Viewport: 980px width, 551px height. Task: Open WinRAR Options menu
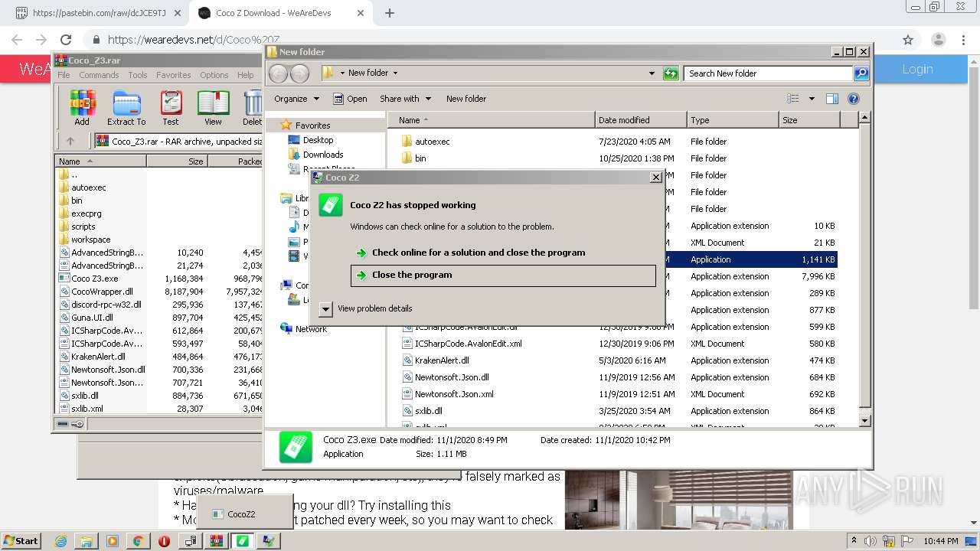[x=214, y=75]
